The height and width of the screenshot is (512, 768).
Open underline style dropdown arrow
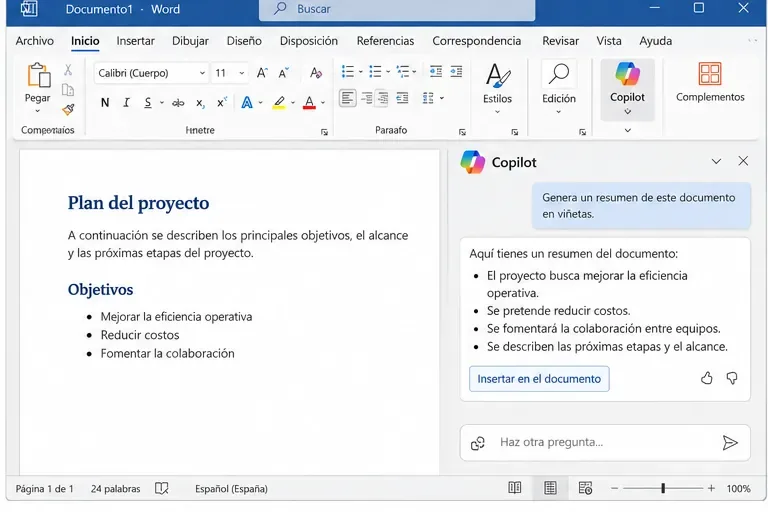pyautogui.click(x=162, y=103)
